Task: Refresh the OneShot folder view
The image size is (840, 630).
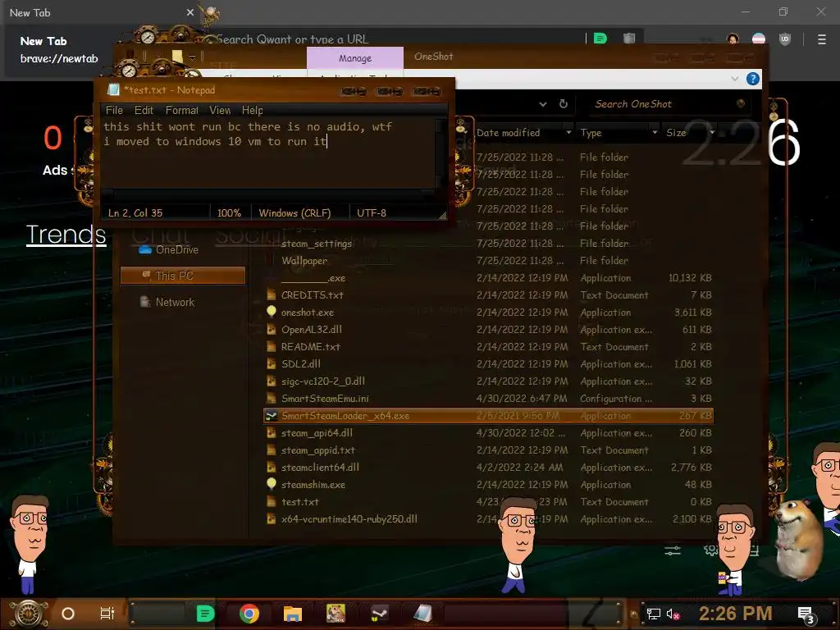Action: click(563, 104)
